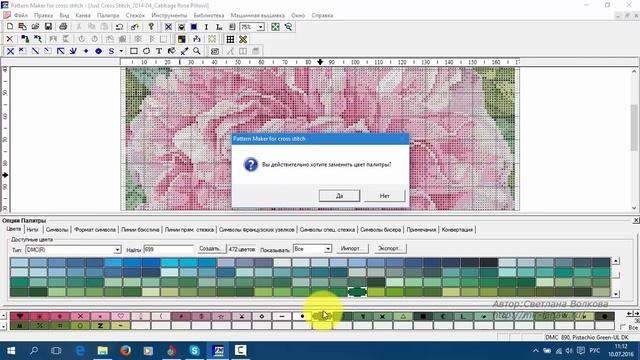Switch to the Символы бисера tab
The height and width of the screenshot is (360, 640).
click(x=380, y=230)
